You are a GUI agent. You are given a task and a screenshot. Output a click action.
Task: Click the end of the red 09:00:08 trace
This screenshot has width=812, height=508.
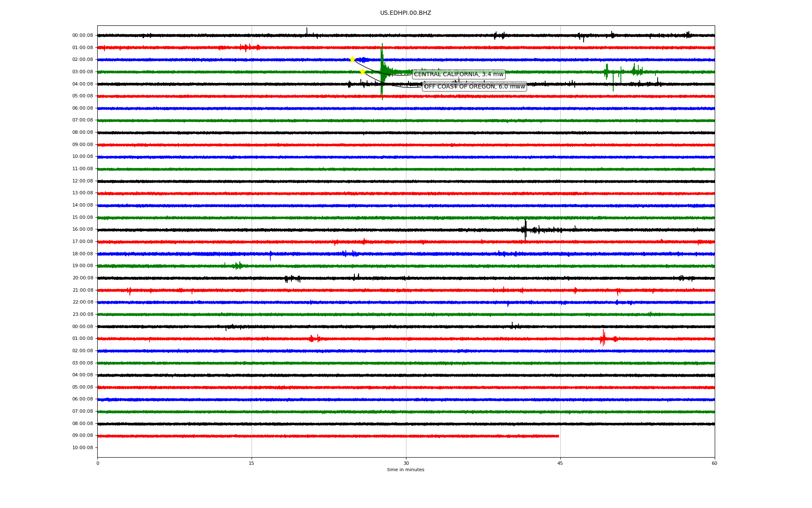click(x=558, y=436)
